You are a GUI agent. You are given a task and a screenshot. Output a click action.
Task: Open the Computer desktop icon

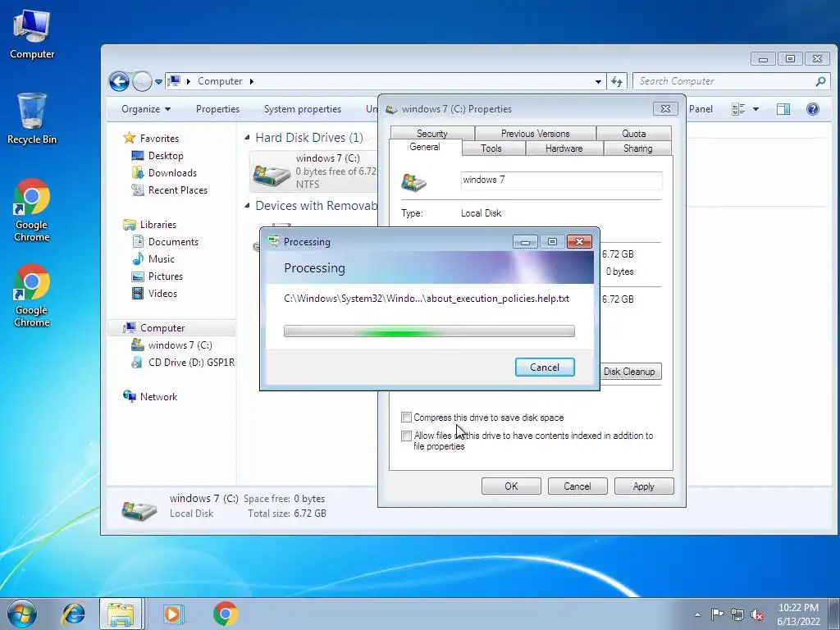[x=32, y=34]
